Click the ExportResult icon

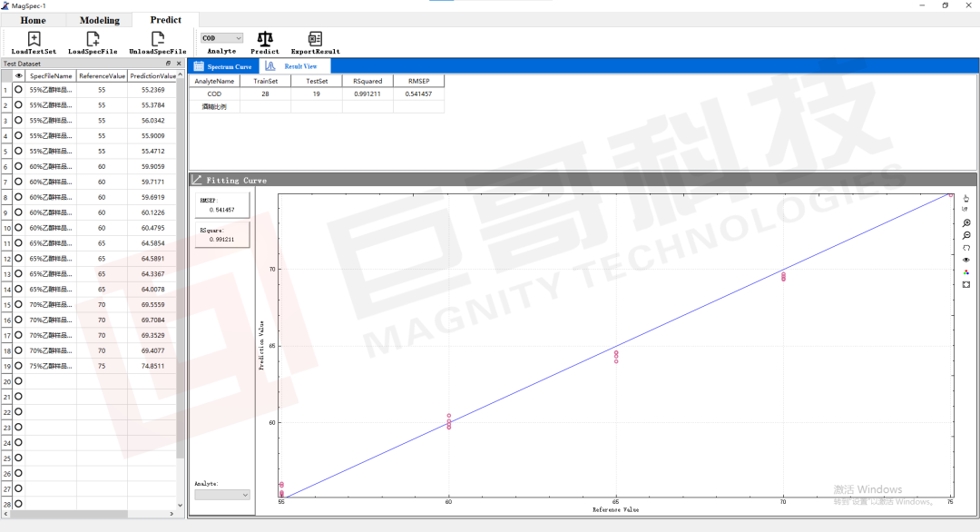point(315,39)
